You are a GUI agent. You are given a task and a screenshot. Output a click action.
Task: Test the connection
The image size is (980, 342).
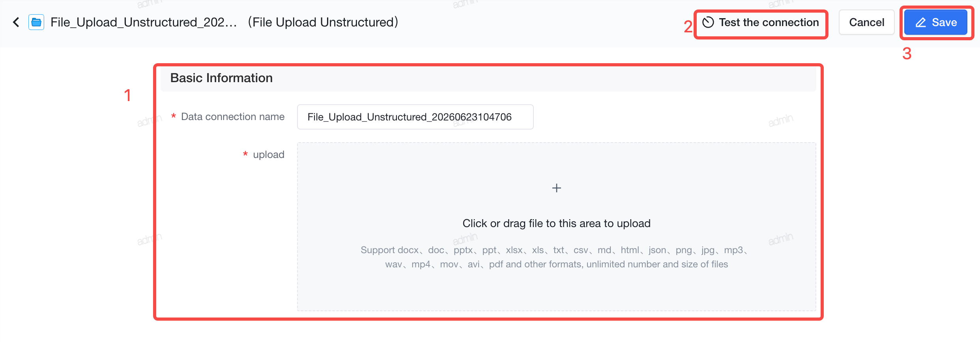click(x=761, y=23)
